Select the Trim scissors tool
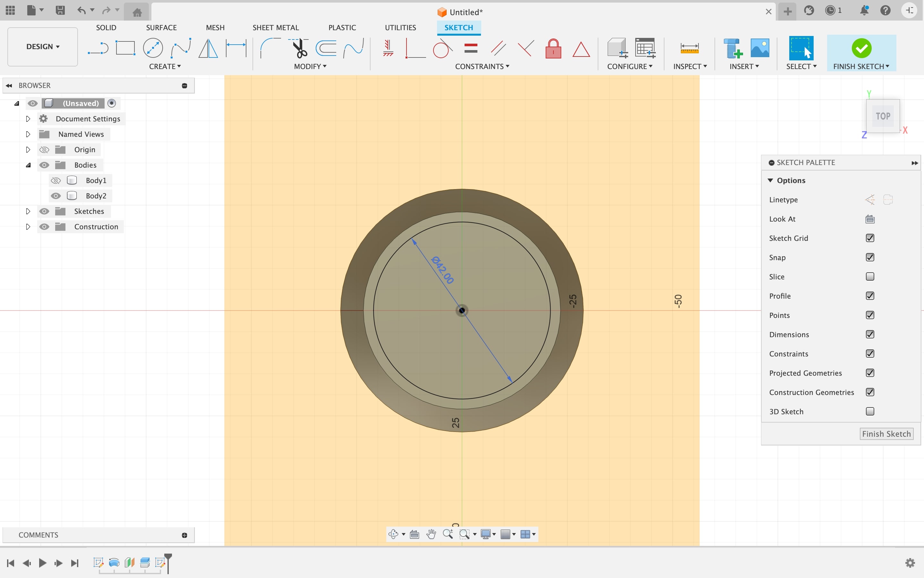The width and height of the screenshot is (924, 578). click(299, 48)
